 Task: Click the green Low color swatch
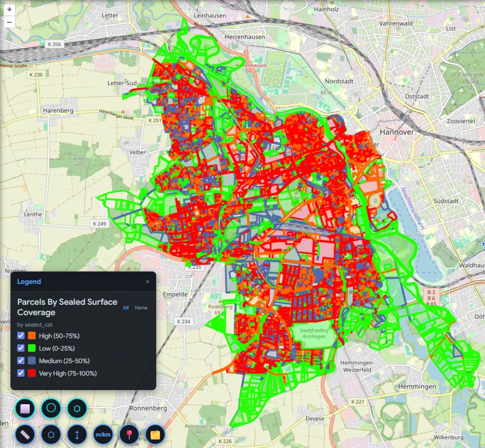(x=32, y=348)
